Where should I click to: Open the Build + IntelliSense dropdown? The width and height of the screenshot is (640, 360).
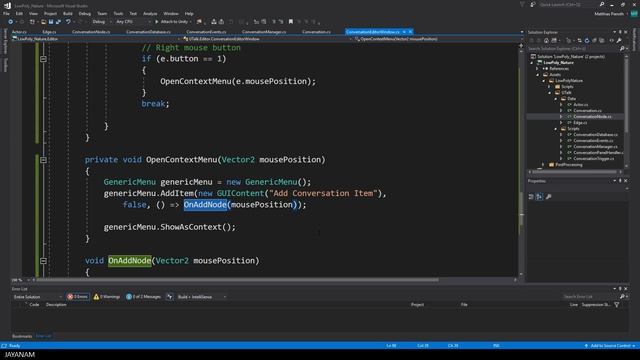point(202,297)
